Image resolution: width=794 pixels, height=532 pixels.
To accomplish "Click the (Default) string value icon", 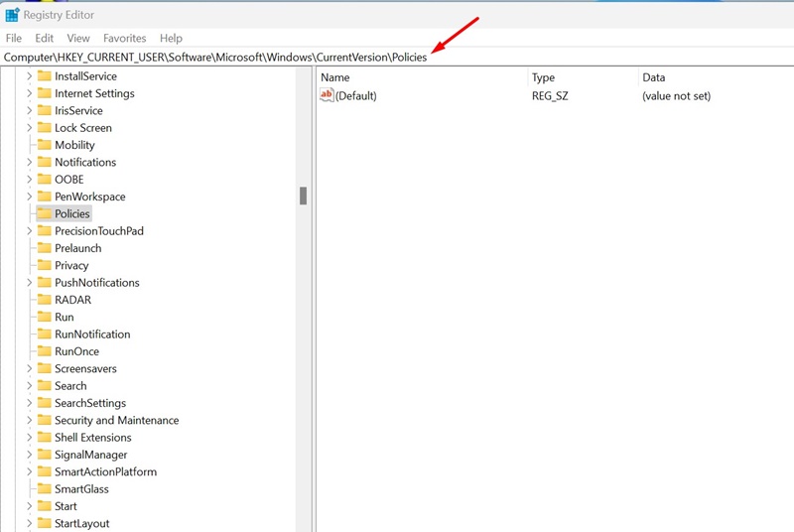I will (x=328, y=95).
